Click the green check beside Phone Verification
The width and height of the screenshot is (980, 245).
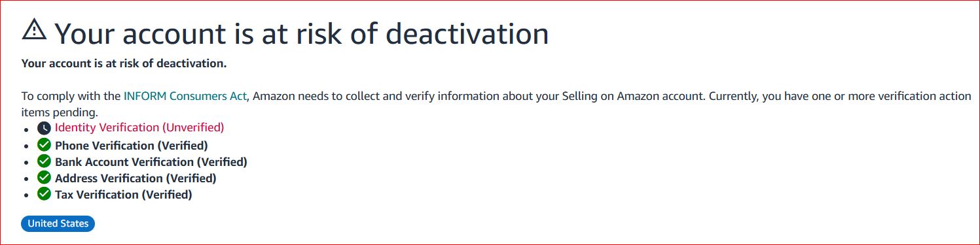[x=44, y=145]
